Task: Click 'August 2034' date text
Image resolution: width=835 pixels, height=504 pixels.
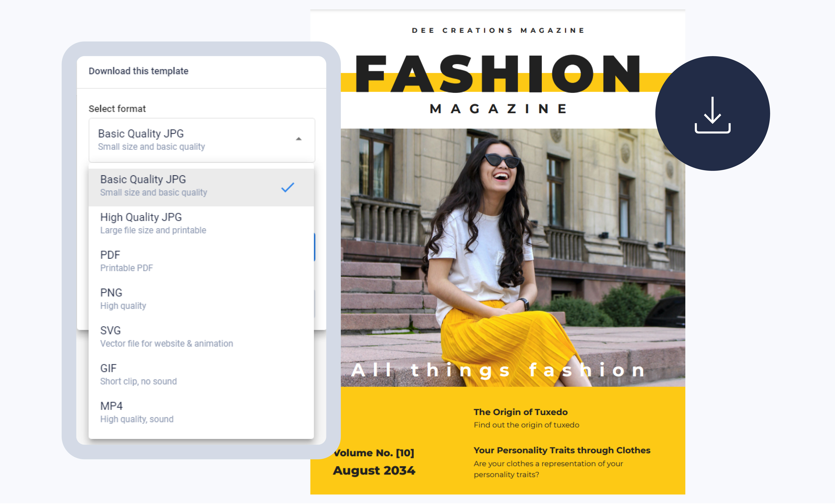Action: 374,471
